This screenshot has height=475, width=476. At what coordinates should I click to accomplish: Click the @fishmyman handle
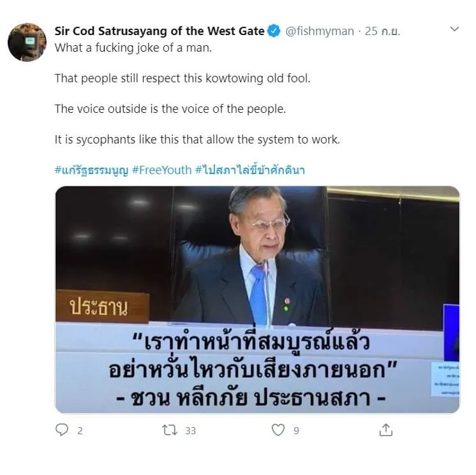[x=320, y=31]
